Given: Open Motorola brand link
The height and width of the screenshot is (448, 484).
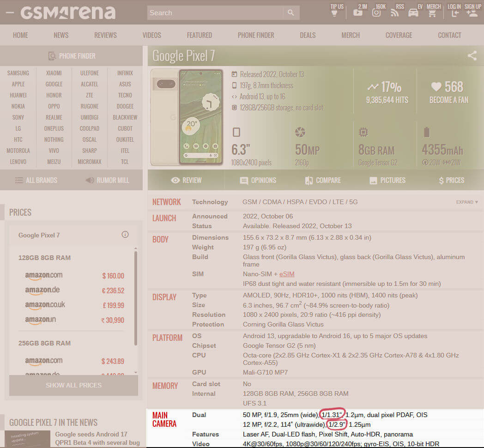Looking at the screenshot, I should pos(18,151).
